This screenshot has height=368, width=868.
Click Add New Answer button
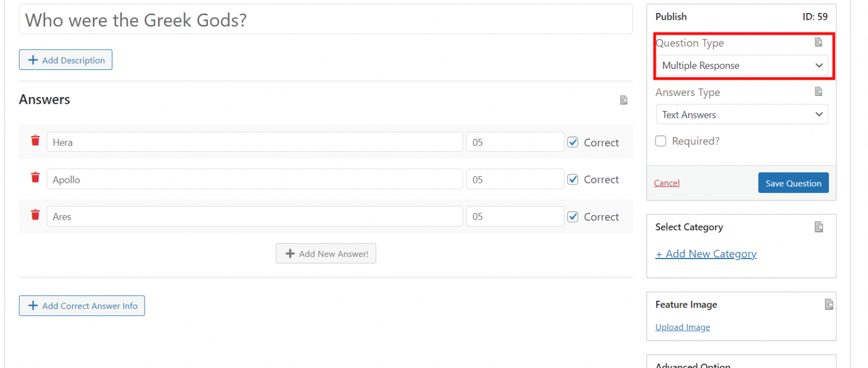[x=325, y=253]
